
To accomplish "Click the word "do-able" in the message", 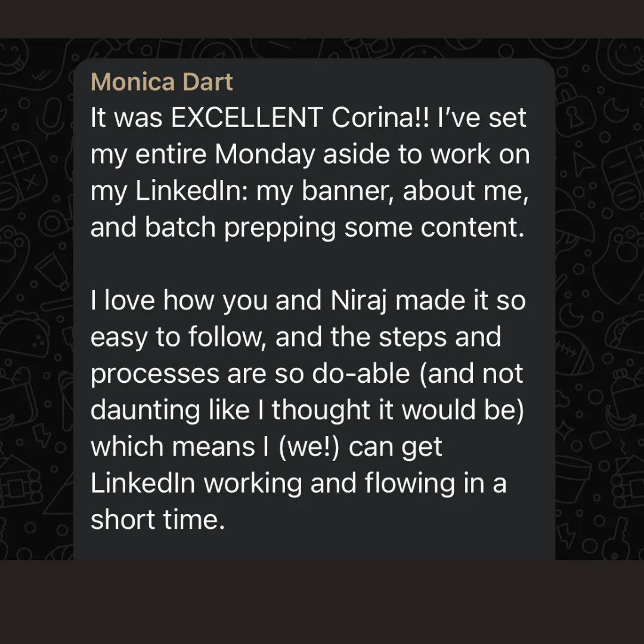I will tap(358, 374).
